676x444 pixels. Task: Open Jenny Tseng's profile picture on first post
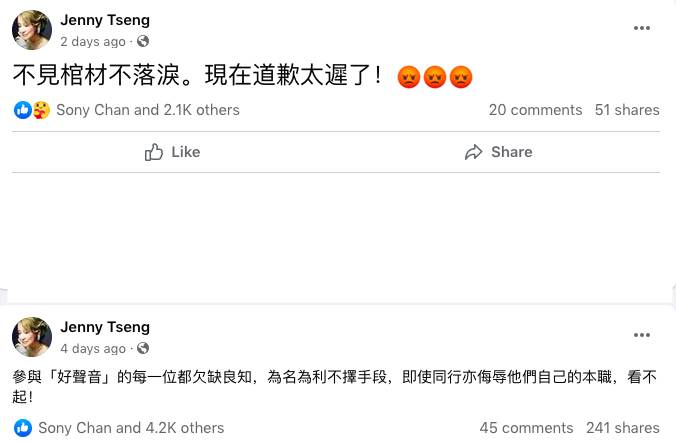coord(32,30)
